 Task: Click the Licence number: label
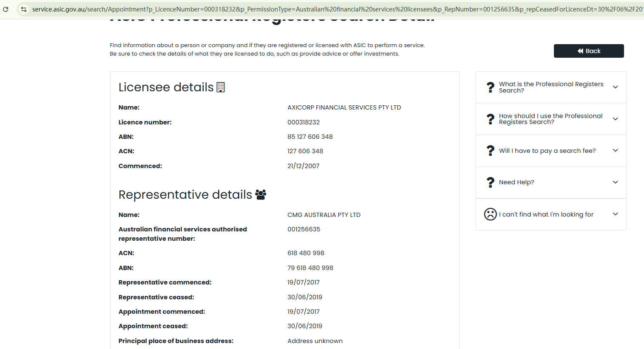145,122
